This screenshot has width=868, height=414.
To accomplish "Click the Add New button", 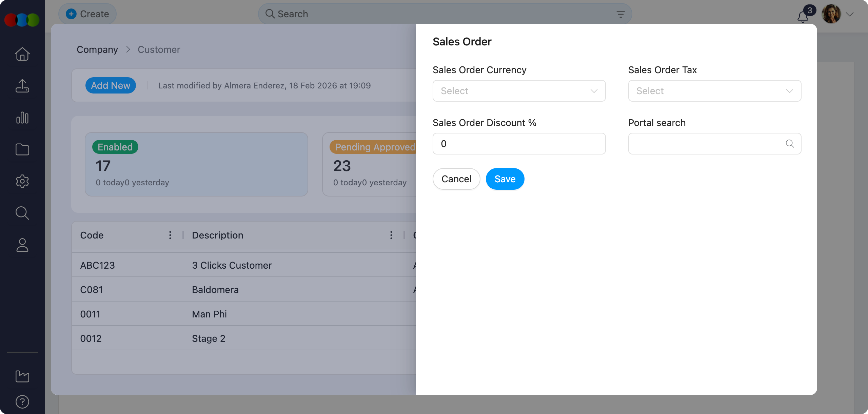I will pos(111,85).
